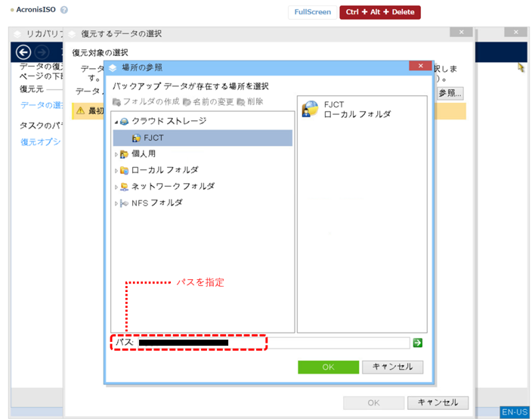Expand the NFS フォルダ tree node
Screen dimensions: 532x419
pos(116,203)
